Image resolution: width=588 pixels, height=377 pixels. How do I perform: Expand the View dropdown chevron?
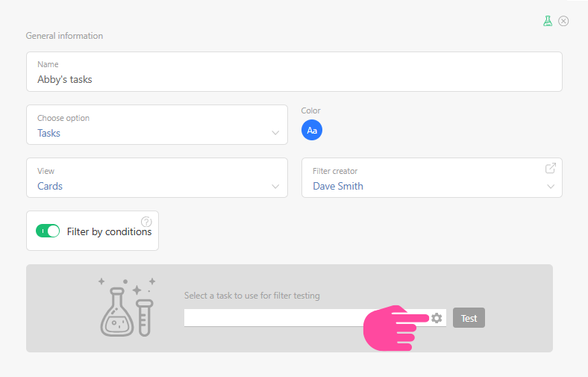coord(275,187)
